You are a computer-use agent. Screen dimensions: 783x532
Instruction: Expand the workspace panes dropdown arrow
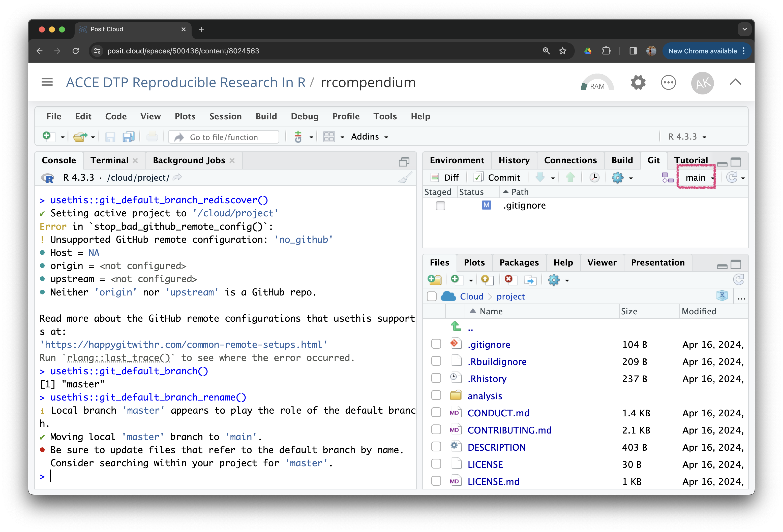[342, 137]
